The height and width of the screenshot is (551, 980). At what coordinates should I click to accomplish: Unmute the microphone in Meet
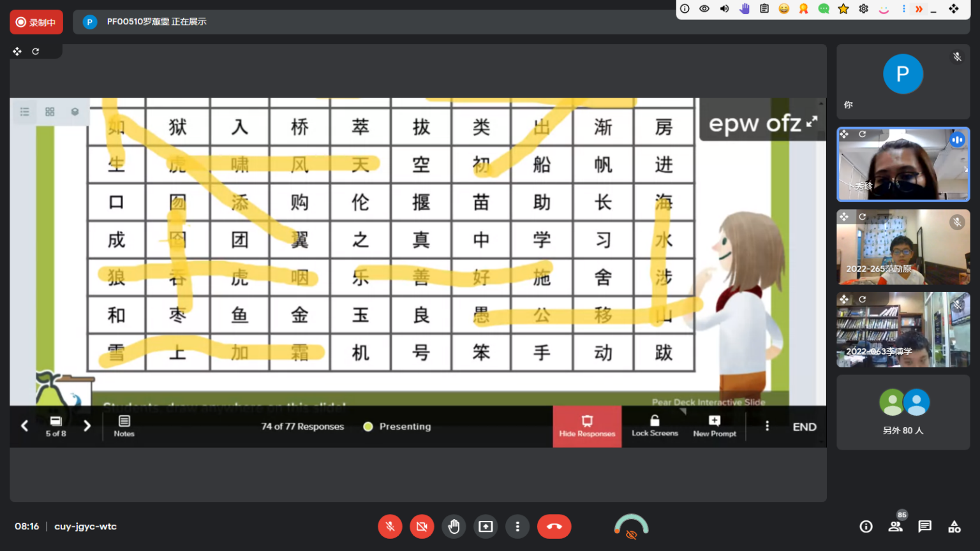pyautogui.click(x=390, y=527)
